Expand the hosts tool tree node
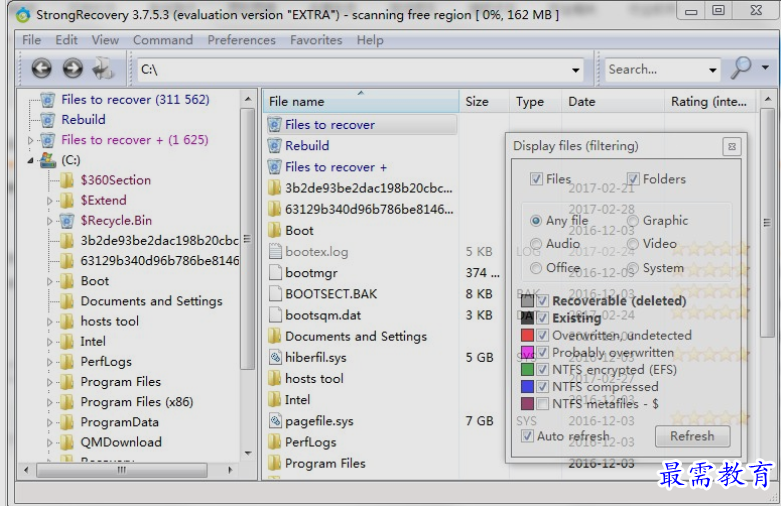 pos(49,322)
